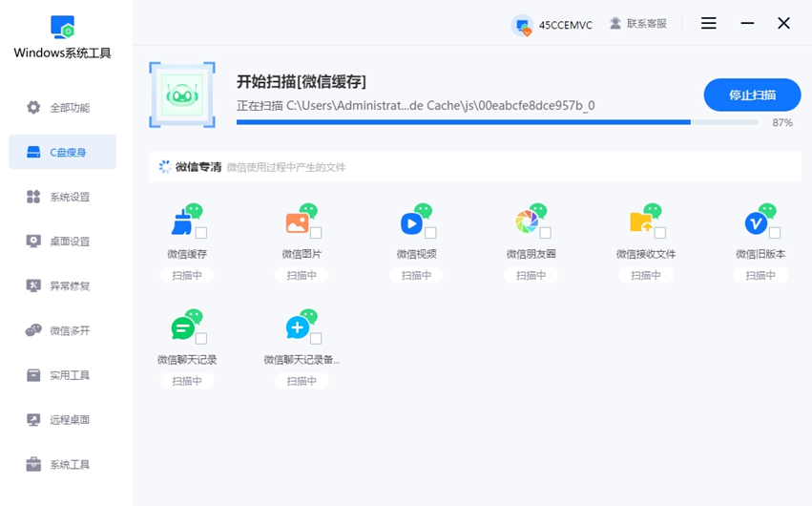The width and height of the screenshot is (812, 506).
Task: Click the monitor icon beside 桌面设置
Action: 33,242
